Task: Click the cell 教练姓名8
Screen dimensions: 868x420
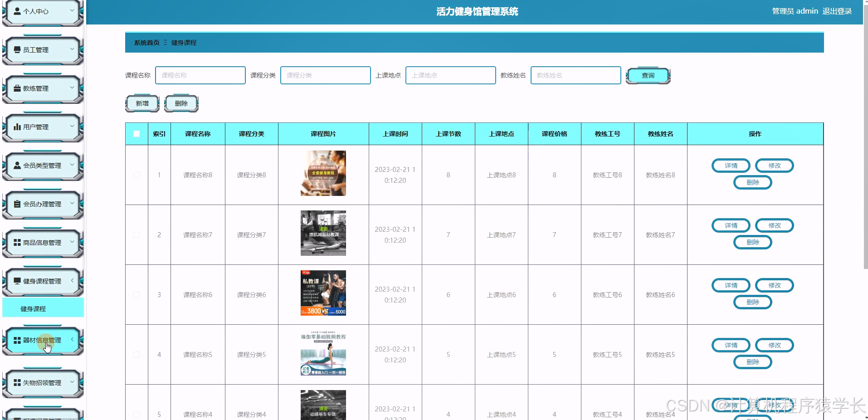Action: point(661,175)
